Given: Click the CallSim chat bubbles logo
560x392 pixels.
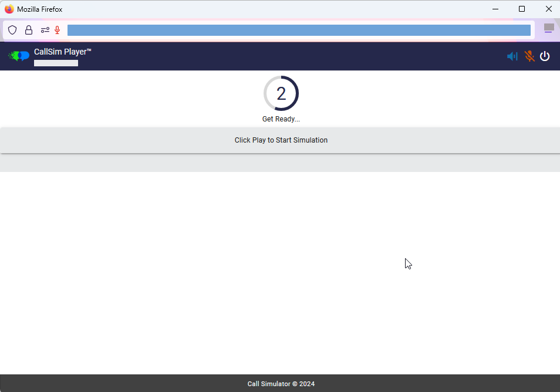Looking at the screenshot, I should pyautogui.click(x=19, y=56).
